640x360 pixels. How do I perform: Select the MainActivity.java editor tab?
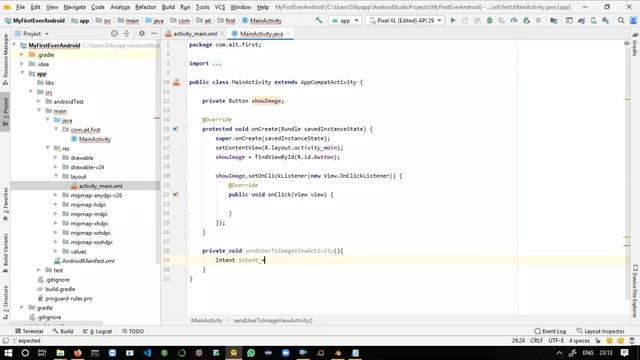[261, 33]
